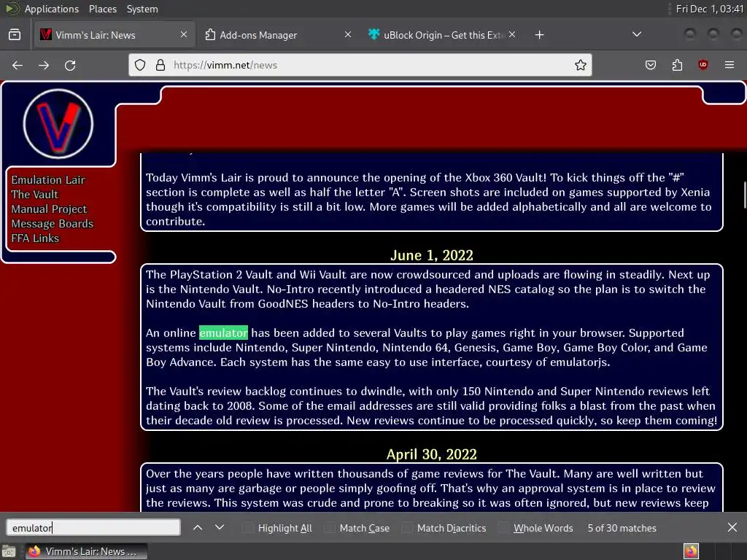Open the Extensions puzzle icon

[x=677, y=65]
